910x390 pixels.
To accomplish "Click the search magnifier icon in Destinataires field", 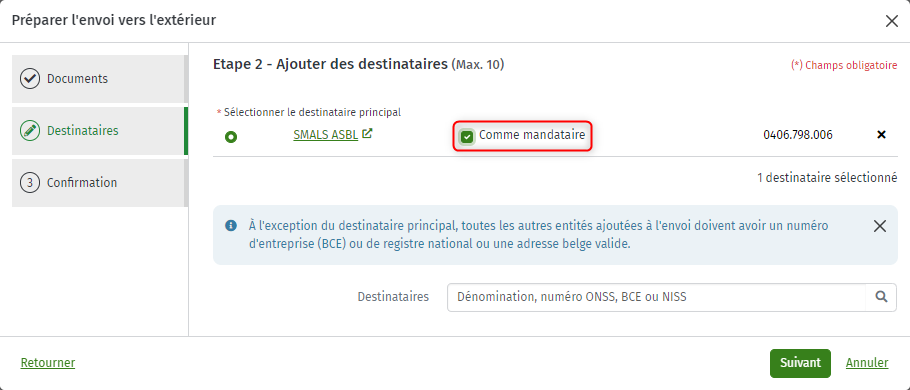I will coord(881,297).
